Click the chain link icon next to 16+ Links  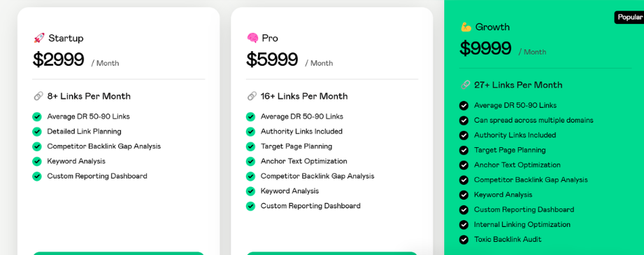(252, 96)
